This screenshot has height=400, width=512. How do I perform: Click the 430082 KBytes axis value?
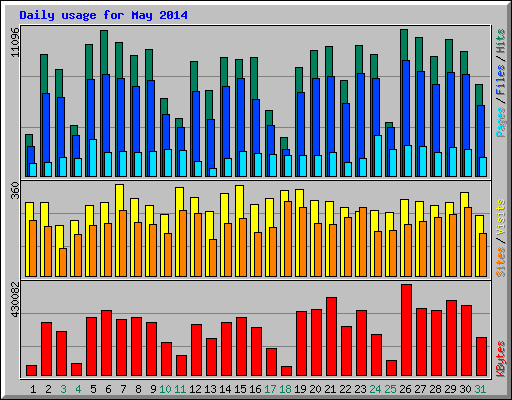click(15, 300)
